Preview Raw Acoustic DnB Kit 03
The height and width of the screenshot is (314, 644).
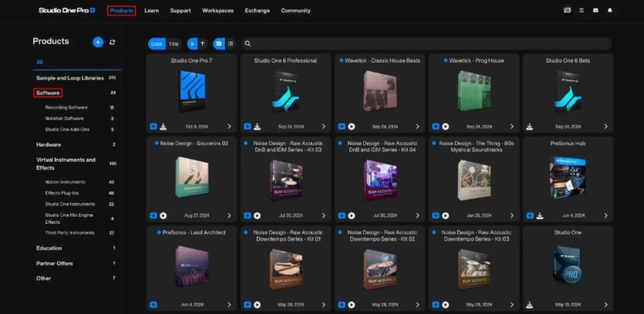pyautogui.click(x=257, y=215)
